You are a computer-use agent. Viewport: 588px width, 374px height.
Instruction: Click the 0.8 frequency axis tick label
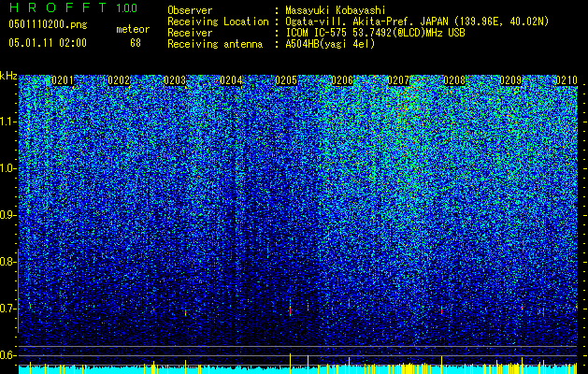(x=7, y=262)
